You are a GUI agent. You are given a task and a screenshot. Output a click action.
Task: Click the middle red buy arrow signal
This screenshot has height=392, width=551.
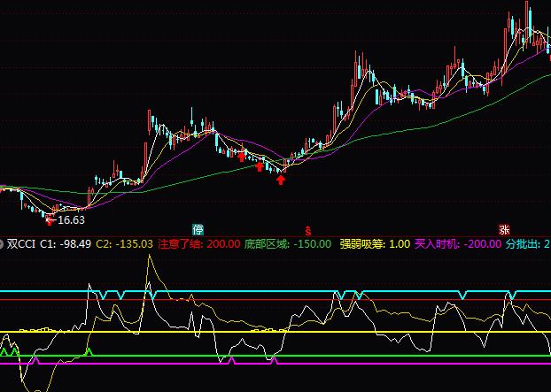coord(260,166)
